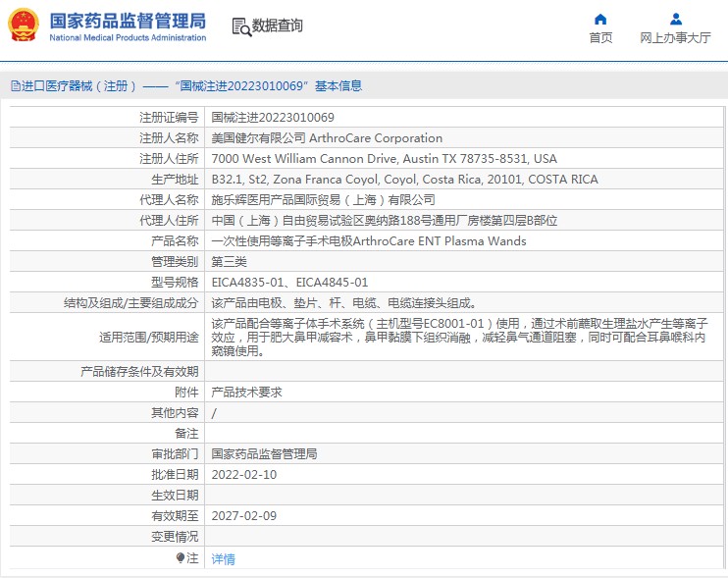Click the 注册人住所 label
This screenshot has height=578, width=728.
click(169, 159)
